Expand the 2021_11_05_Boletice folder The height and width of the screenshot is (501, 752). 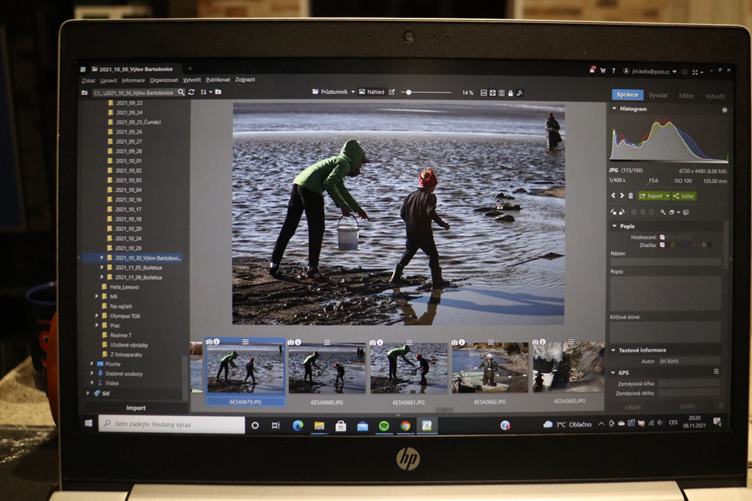click(x=102, y=268)
